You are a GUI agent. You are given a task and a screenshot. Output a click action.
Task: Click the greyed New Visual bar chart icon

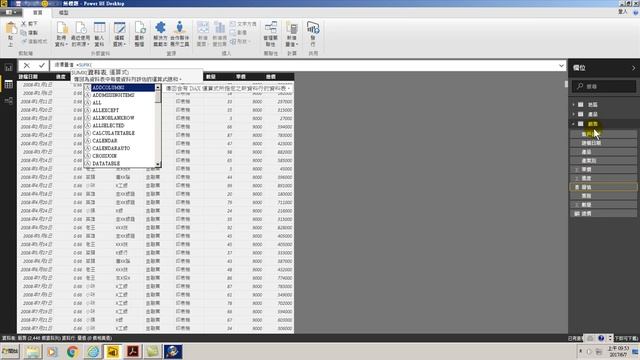pyautogui.click(x=220, y=28)
